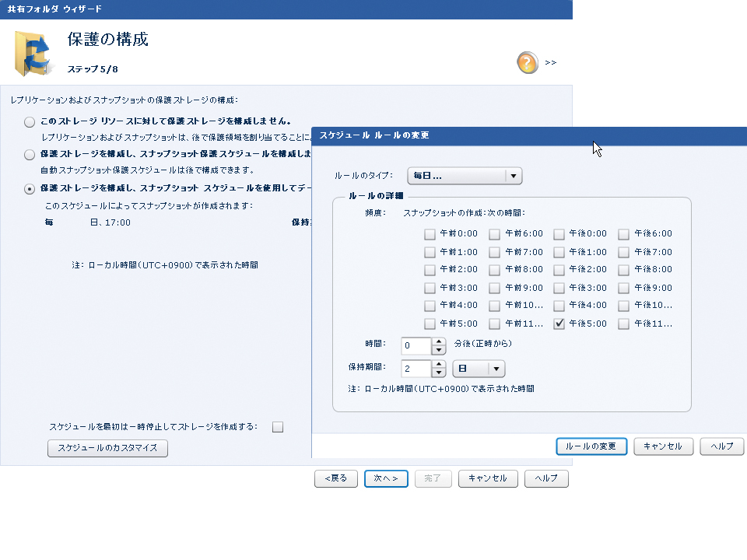Image resolution: width=747 pixels, height=560 pixels.
Task: Check the 午後3:00 checkbox
Action: [559, 288]
